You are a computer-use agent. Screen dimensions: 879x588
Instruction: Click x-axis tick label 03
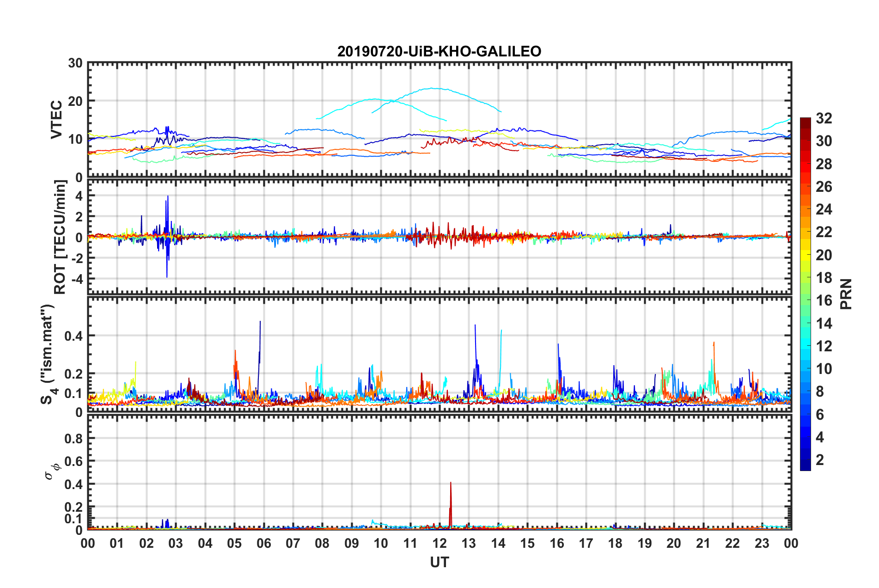point(176,543)
